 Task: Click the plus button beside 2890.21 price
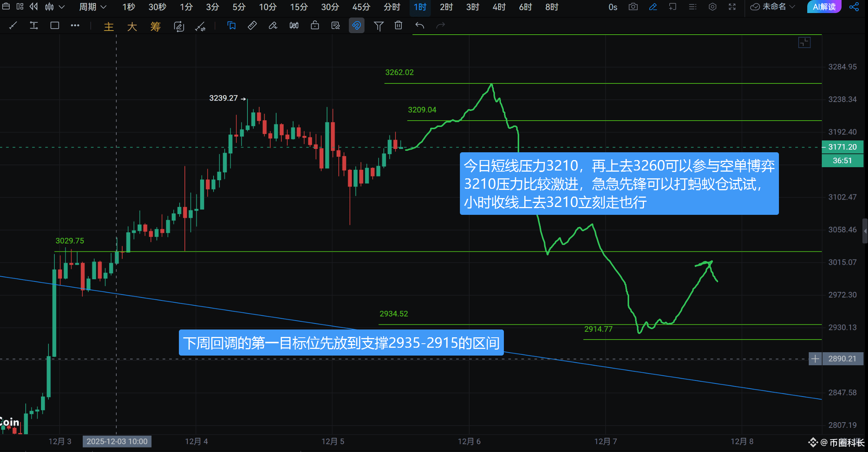[815, 359]
